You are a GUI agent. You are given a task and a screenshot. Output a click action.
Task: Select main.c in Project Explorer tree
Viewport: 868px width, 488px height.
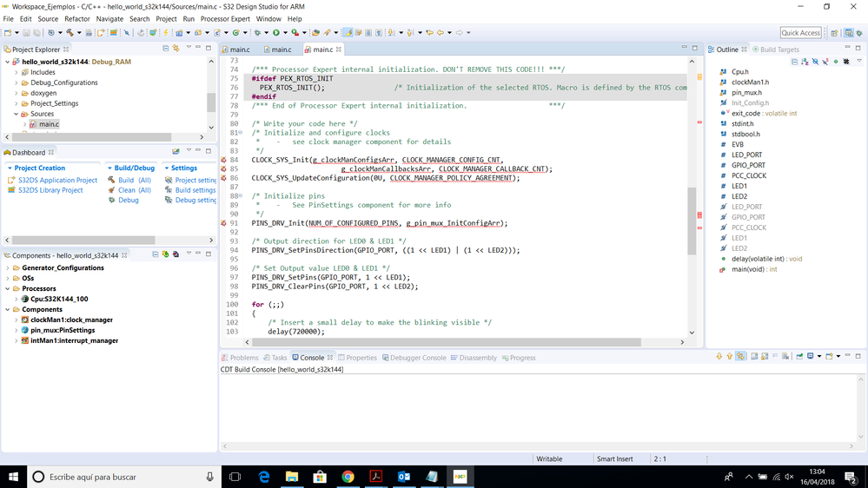tap(49, 124)
